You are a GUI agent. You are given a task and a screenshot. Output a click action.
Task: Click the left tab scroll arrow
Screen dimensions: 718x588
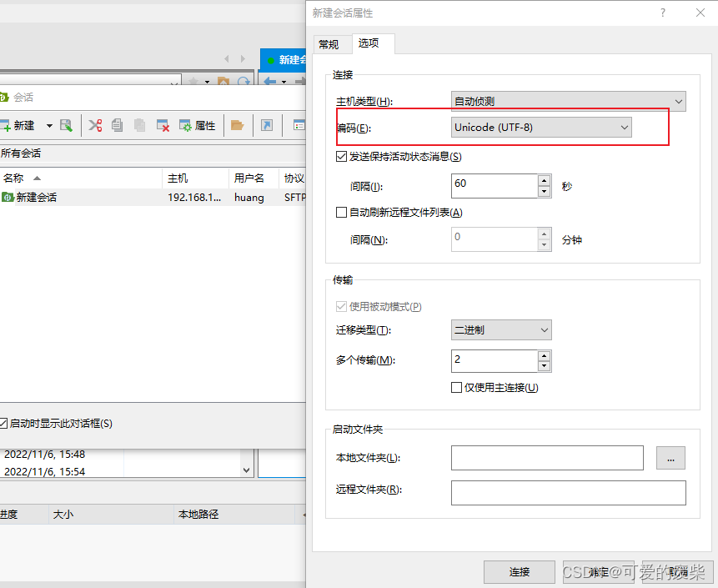click(x=227, y=58)
